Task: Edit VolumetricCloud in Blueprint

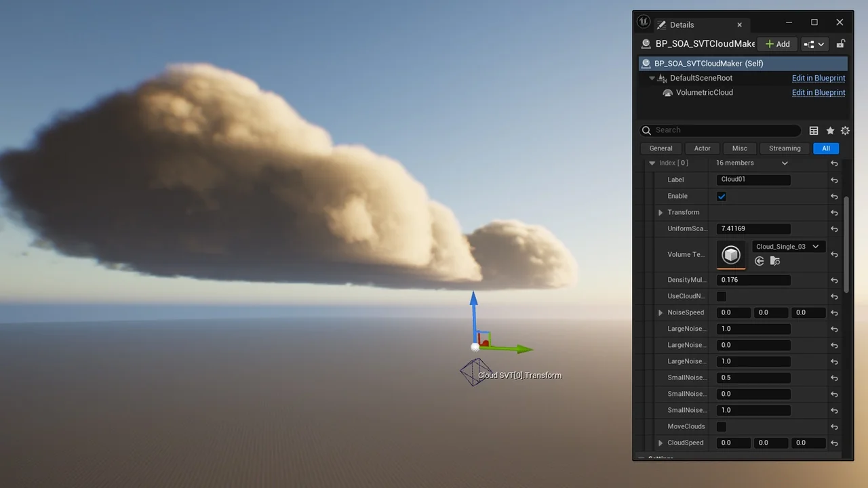Action: click(818, 92)
